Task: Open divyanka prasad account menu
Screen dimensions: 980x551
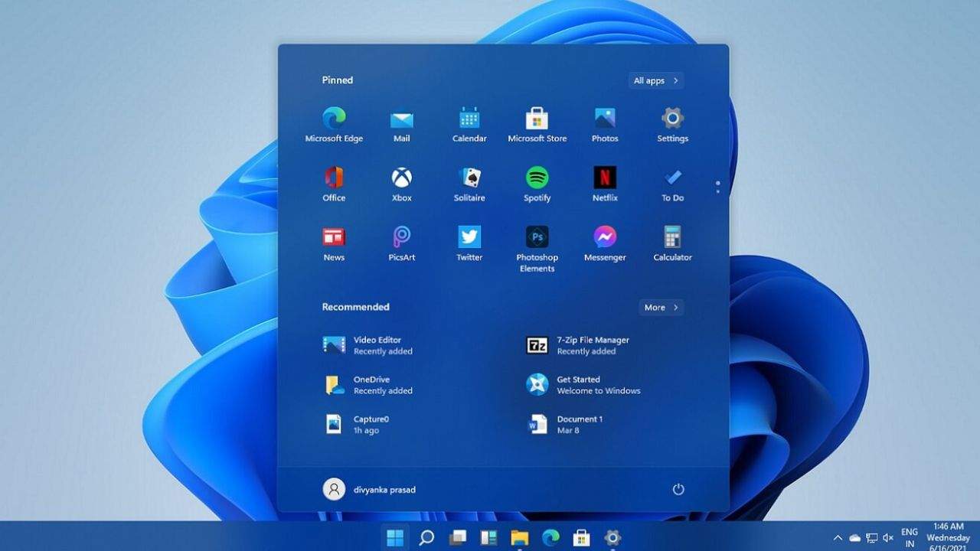Action: click(x=370, y=489)
